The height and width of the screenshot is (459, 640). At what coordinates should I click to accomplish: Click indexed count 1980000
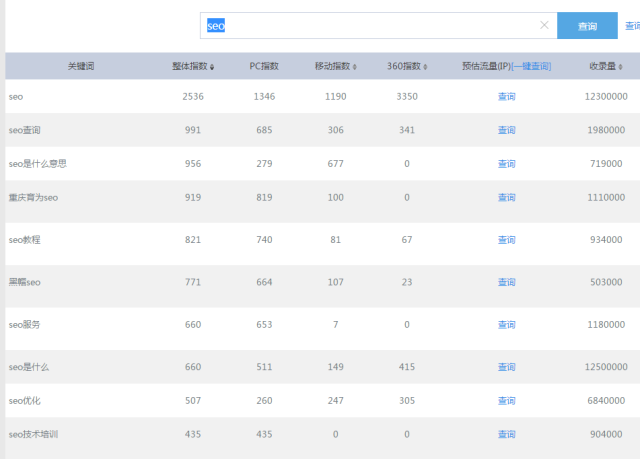tap(606, 130)
